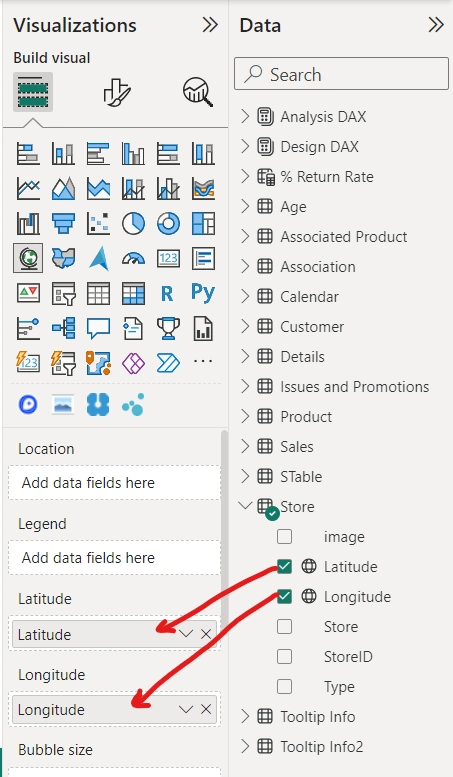Viewport: 453px width, 777px height.
Task: Expand the Sales table
Action: [x=245, y=446]
